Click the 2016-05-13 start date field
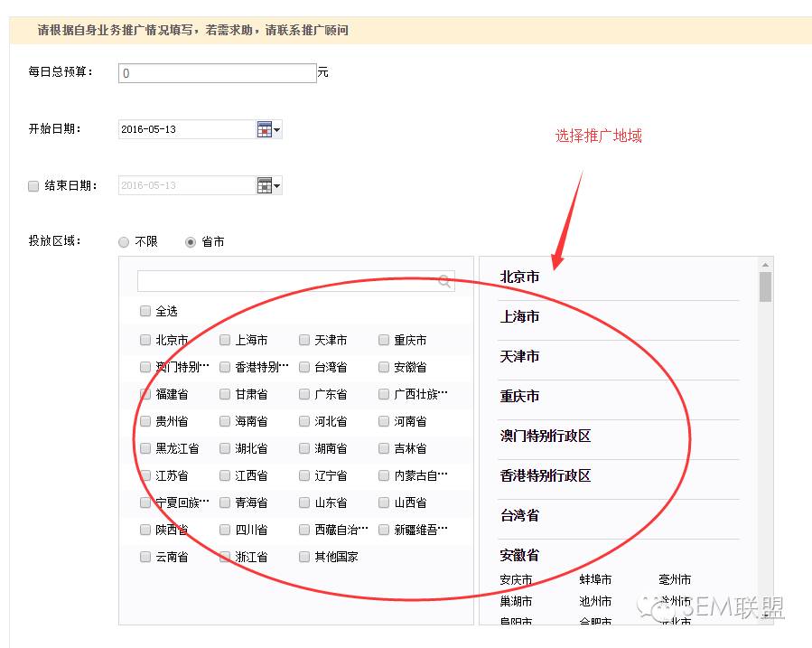 [x=187, y=129]
